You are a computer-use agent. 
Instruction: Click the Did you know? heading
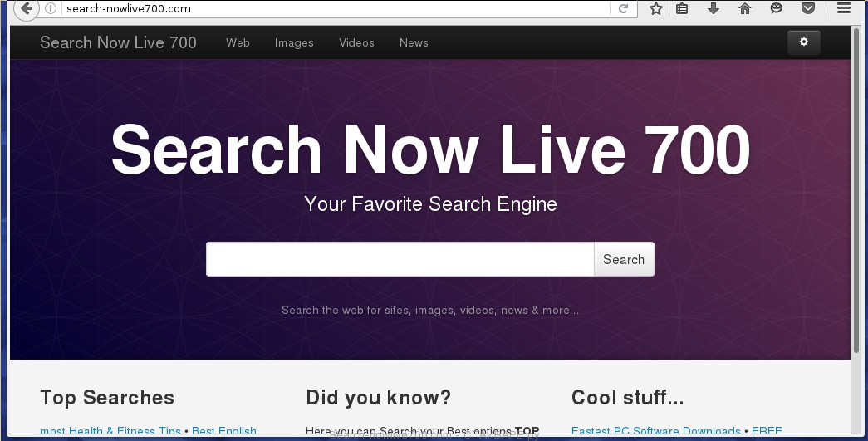coord(378,397)
